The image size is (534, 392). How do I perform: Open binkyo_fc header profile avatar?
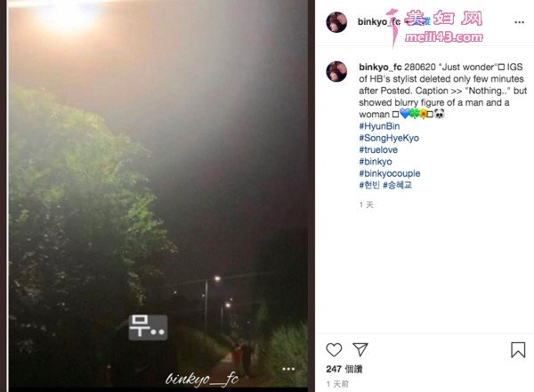click(336, 22)
